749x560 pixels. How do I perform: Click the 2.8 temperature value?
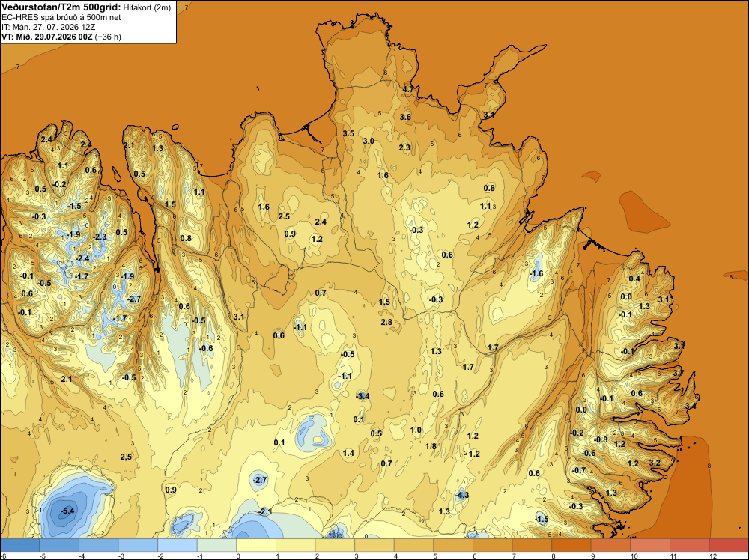coord(386,322)
